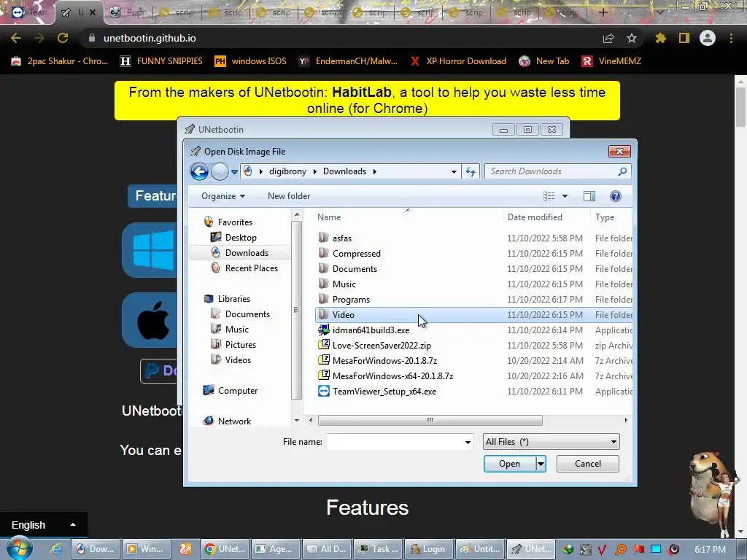Select the Documents folder in file list
The image size is (747, 560).
coord(348,268)
